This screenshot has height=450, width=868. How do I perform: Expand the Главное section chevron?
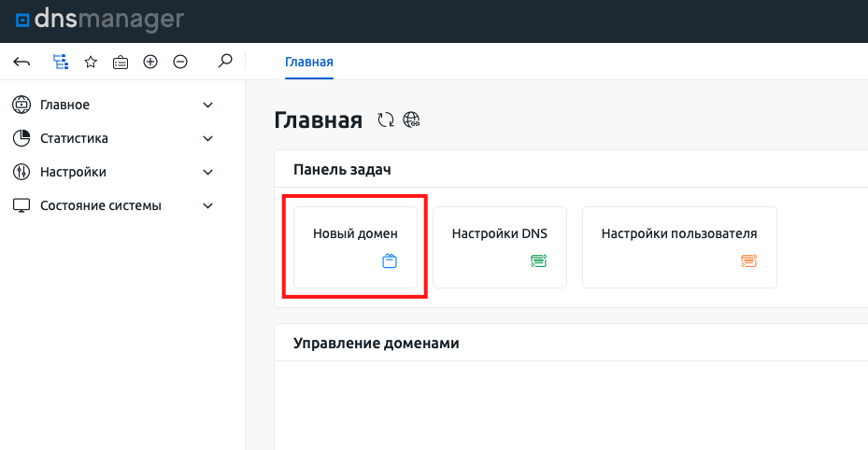pyautogui.click(x=208, y=105)
